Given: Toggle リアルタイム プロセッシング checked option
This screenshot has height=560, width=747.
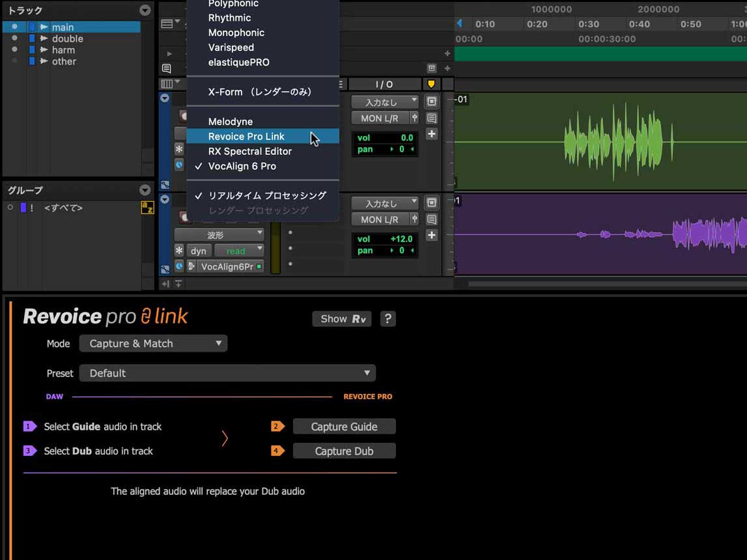Looking at the screenshot, I should pos(262,196).
